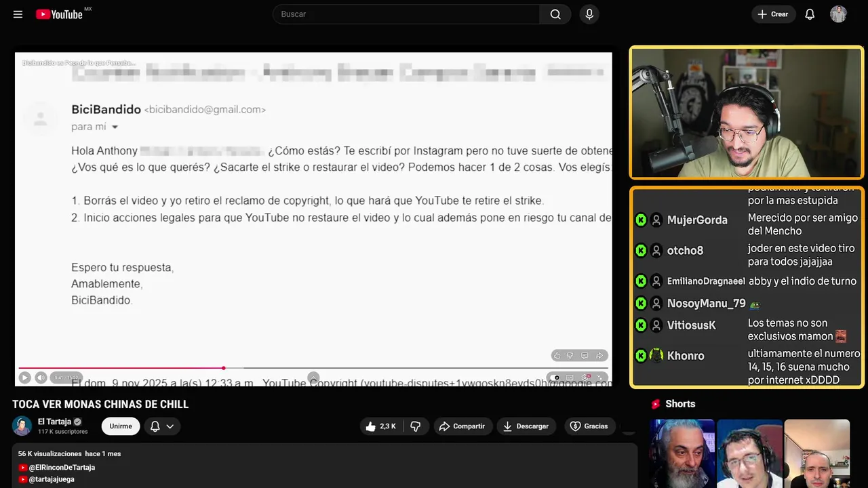Open the YouTube hamburger guide menu
The width and height of the screenshot is (868, 488).
(x=18, y=14)
